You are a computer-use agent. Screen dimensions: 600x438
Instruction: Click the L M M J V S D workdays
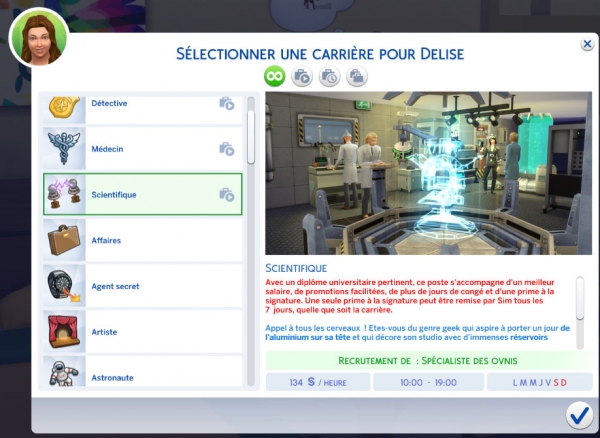pyautogui.click(x=540, y=382)
